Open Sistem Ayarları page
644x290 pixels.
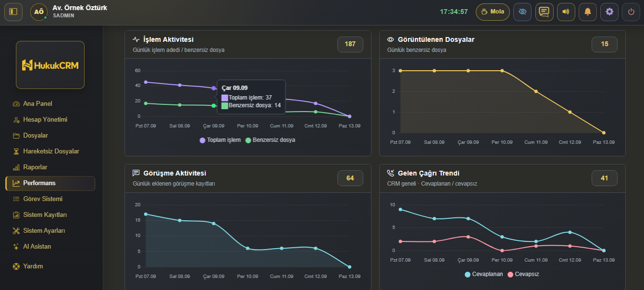tap(50, 231)
